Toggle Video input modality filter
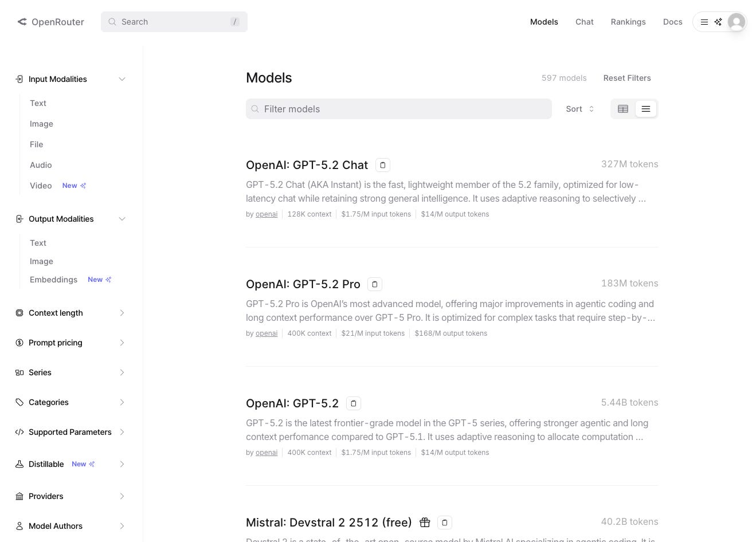 [x=41, y=186]
